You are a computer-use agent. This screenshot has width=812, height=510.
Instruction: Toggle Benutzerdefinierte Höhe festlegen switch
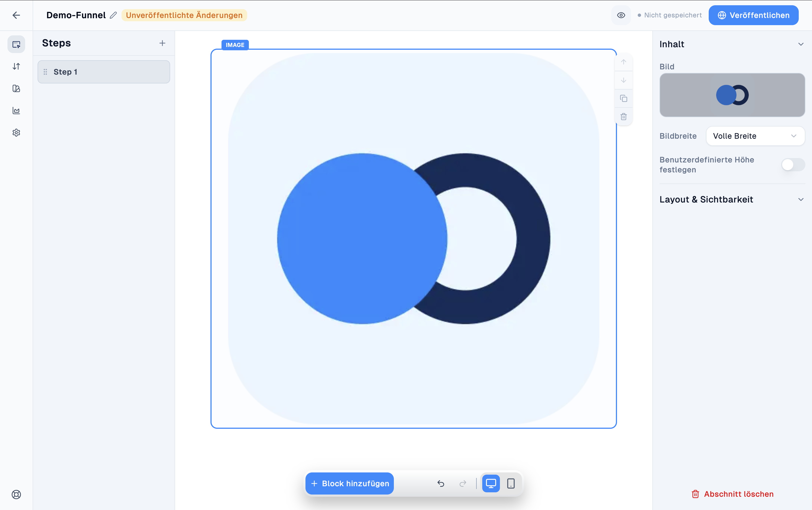pos(793,165)
